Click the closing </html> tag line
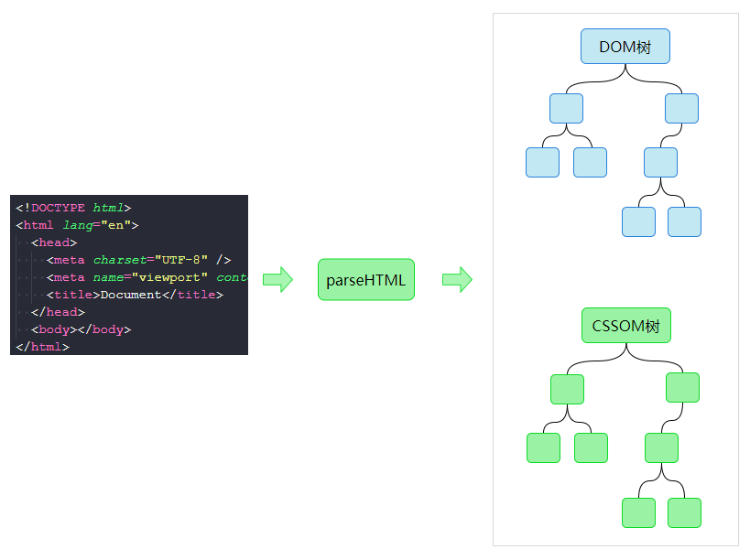This screenshot has width=750, height=560. point(42,347)
